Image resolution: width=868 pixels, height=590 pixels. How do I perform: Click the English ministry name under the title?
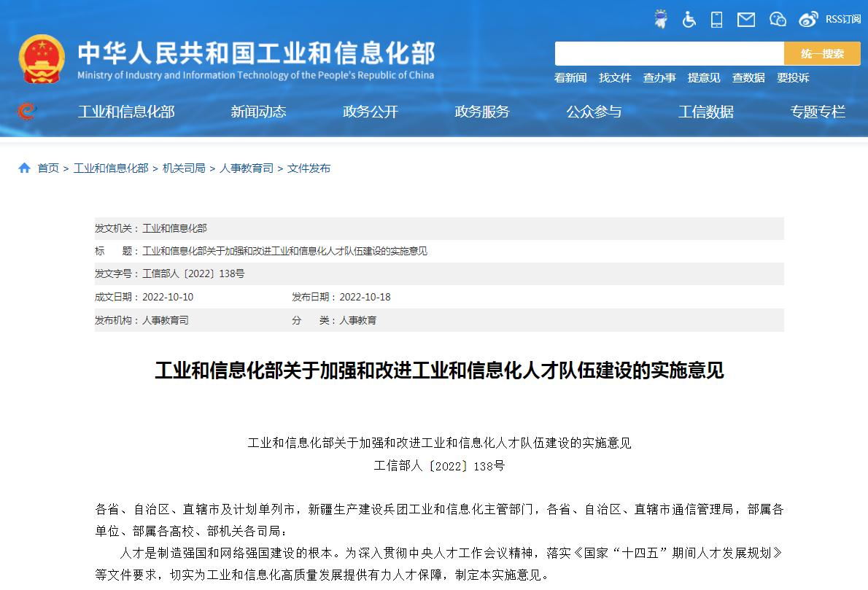pyautogui.click(x=256, y=75)
